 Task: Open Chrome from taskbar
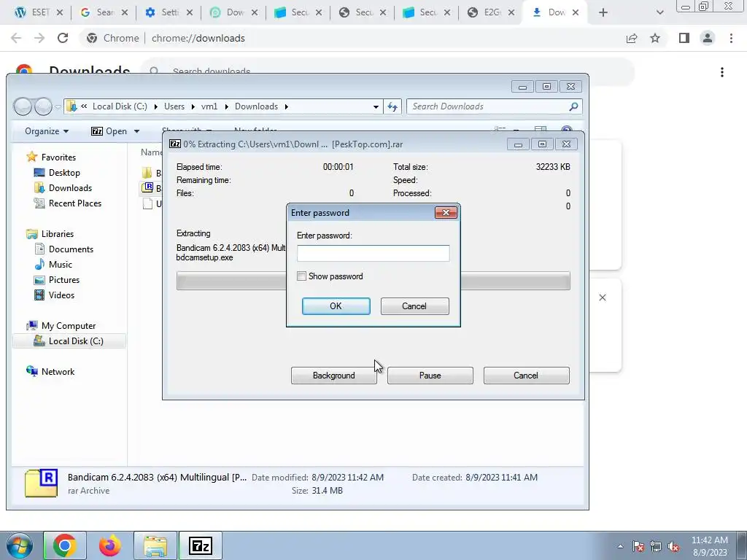65,545
